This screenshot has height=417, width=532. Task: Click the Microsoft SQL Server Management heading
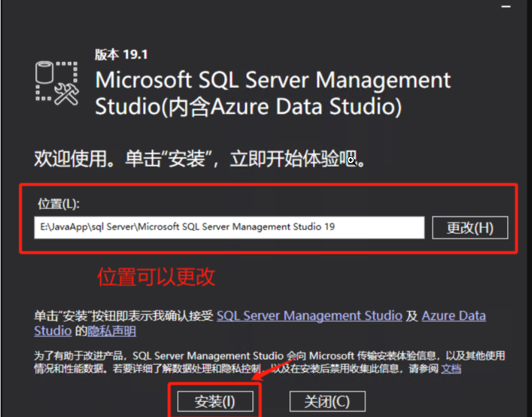click(x=273, y=81)
